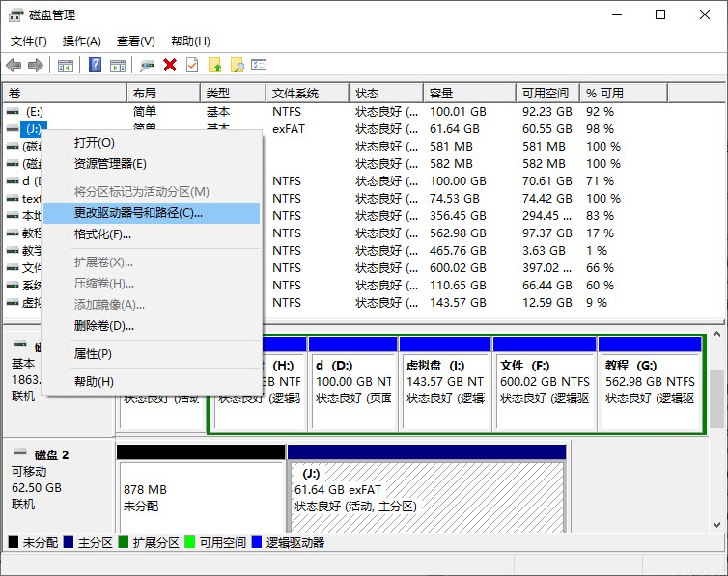
Task: Open the 查看(V) menu
Action: [x=136, y=41]
